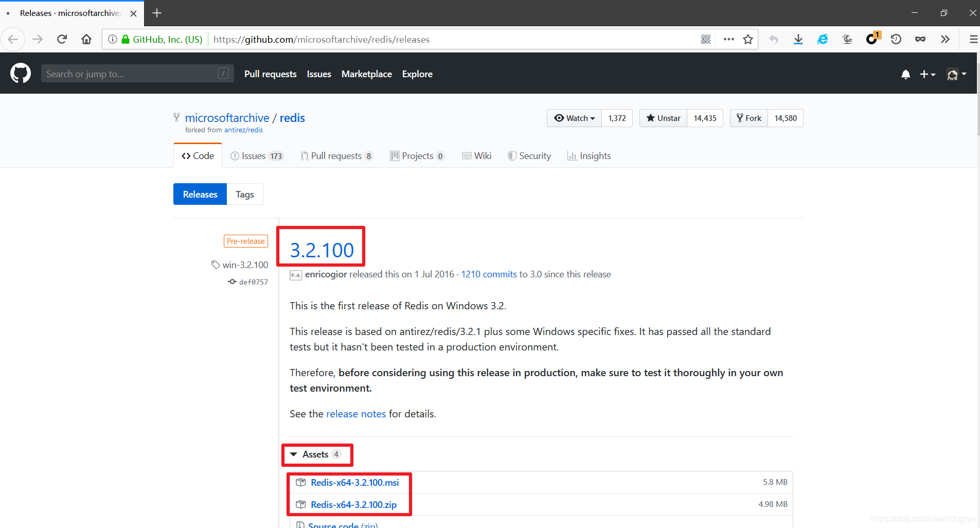Viewport: 980px width, 528px height.
Task: Select the Releases button tab
Action: point(200,194)
